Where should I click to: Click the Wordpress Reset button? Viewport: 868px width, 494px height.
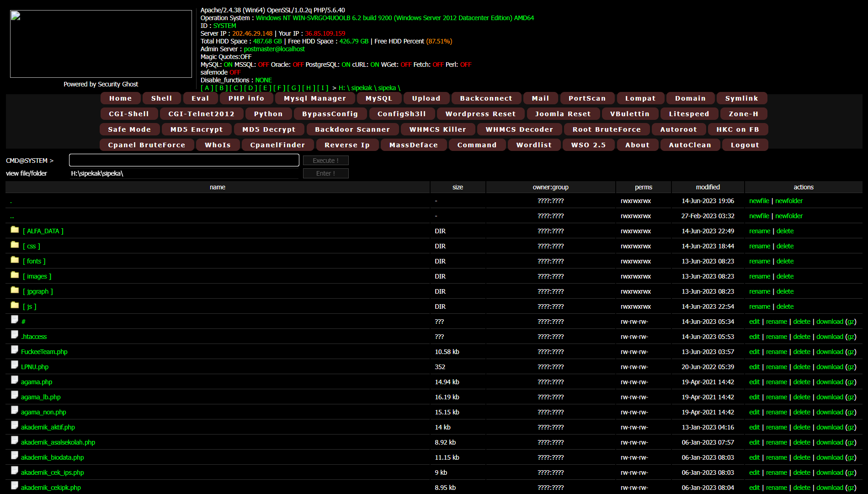pos(480,114)
